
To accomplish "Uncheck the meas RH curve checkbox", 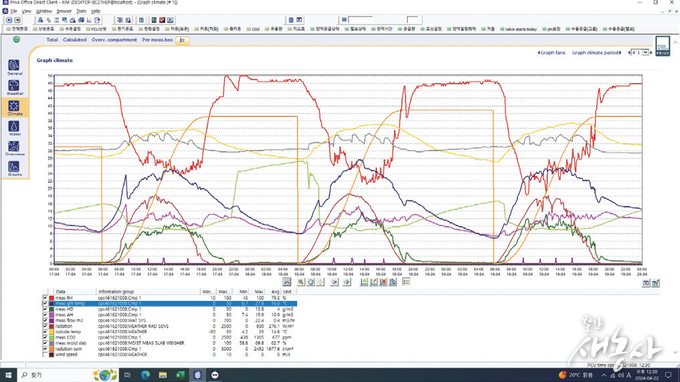I will [x=45, y=298].
